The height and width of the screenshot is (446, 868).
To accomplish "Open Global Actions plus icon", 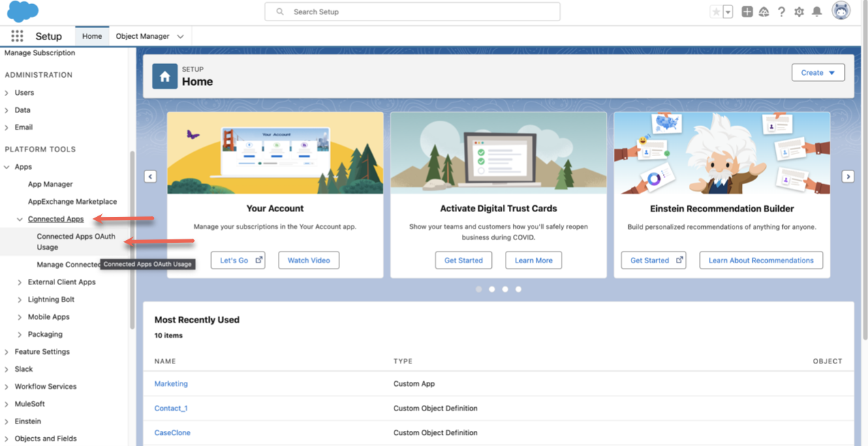I will (x=747, y=12).
